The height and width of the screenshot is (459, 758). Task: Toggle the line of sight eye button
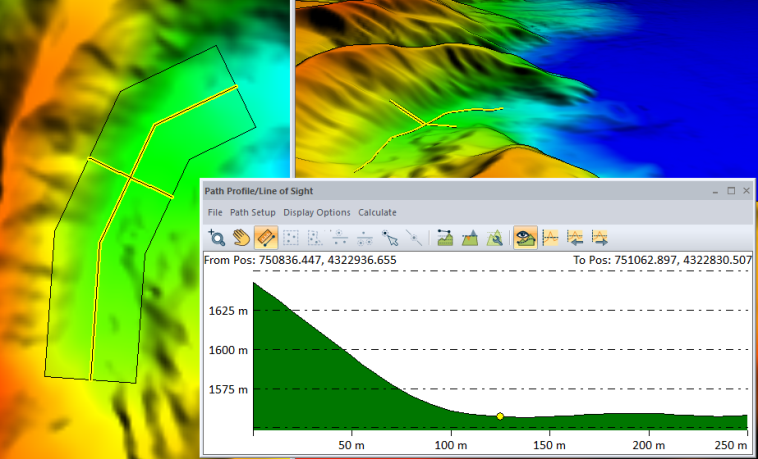click(524, 238)
